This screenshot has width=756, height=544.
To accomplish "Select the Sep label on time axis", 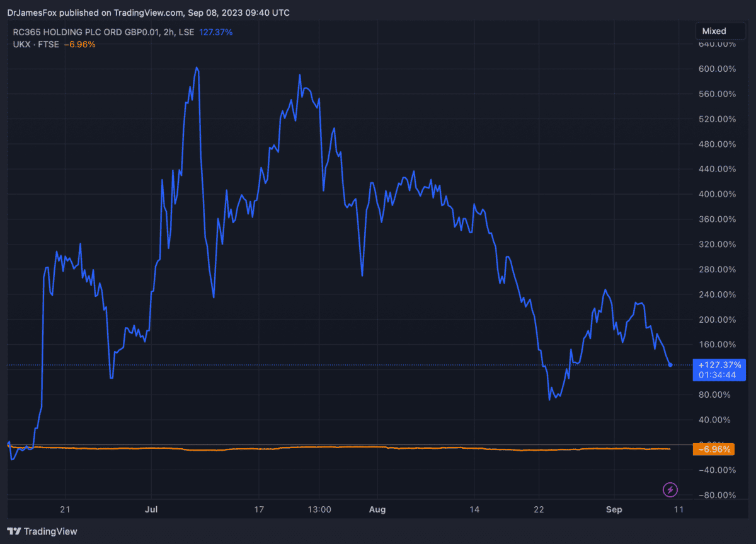I will tap(614, 509).
